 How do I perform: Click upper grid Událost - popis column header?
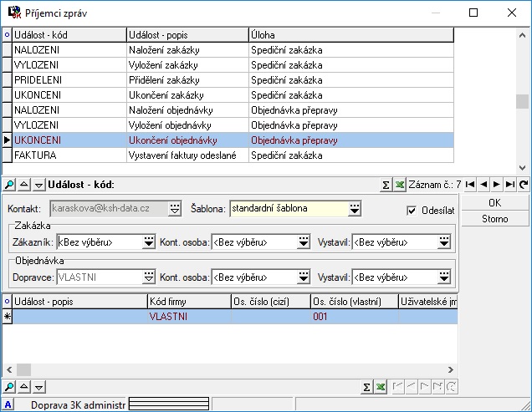(x=187, y=34)
